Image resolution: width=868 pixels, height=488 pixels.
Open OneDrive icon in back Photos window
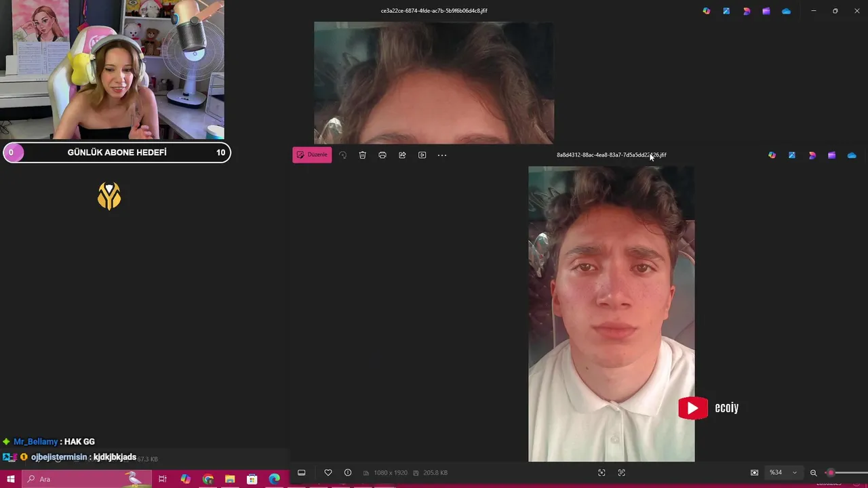tap(786, 11)
